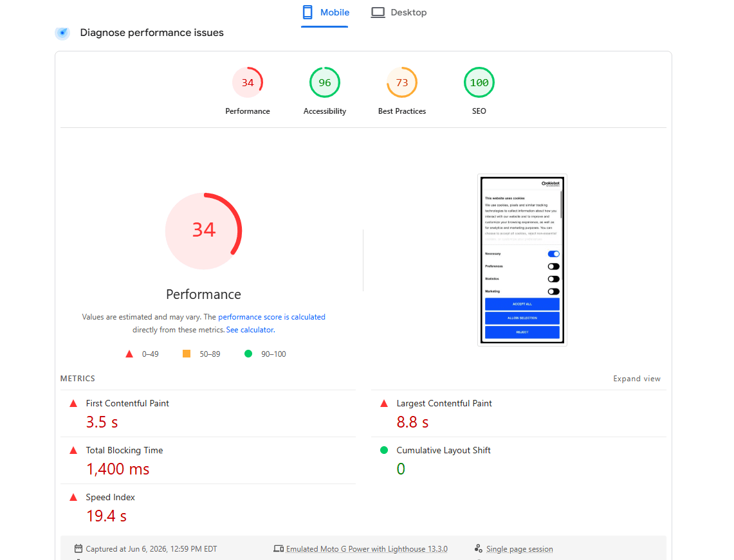Click the orange square 50–89 legend icon
The width and height of the screenshot is (734, 560).
pyautogui.click(x=187, y=354)
